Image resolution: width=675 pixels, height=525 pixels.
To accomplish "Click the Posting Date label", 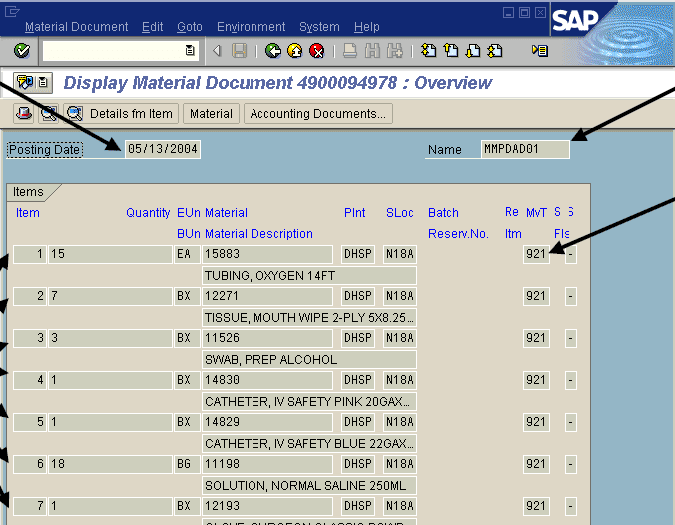I will (x=45, y=150).
